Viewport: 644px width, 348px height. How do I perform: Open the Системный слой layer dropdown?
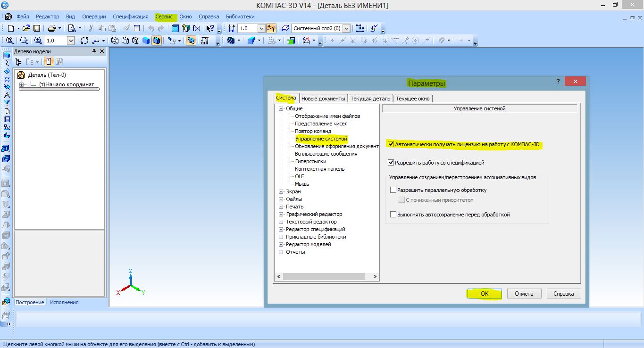pos(347,28)
